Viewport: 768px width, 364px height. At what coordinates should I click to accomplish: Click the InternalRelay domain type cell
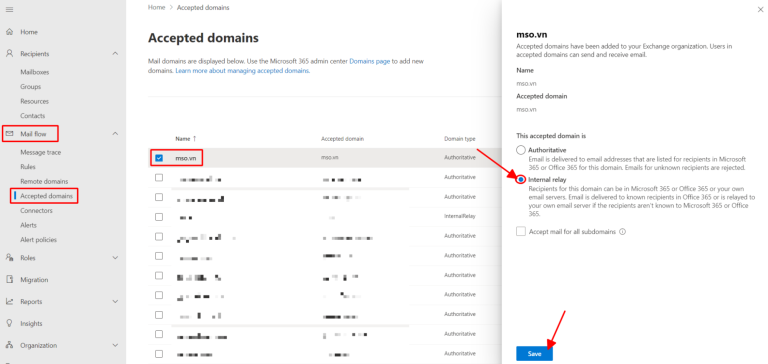[x=460, y=217]
